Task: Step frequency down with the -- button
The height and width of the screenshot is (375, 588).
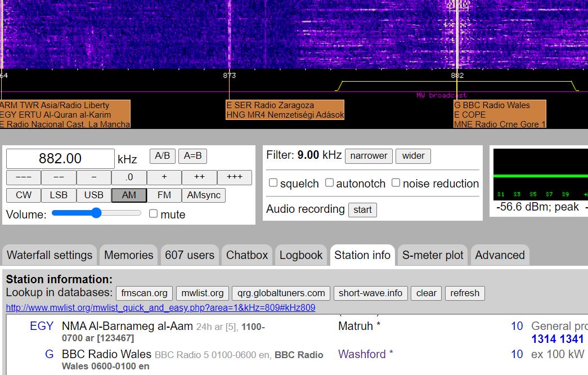Action: point(59,177)
